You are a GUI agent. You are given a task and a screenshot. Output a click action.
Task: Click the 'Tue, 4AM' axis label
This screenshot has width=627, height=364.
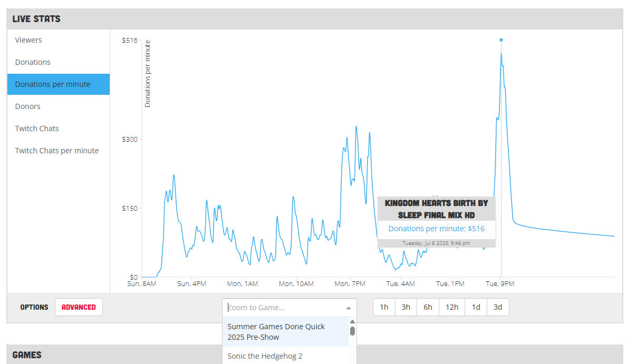(x=400, y=284)
